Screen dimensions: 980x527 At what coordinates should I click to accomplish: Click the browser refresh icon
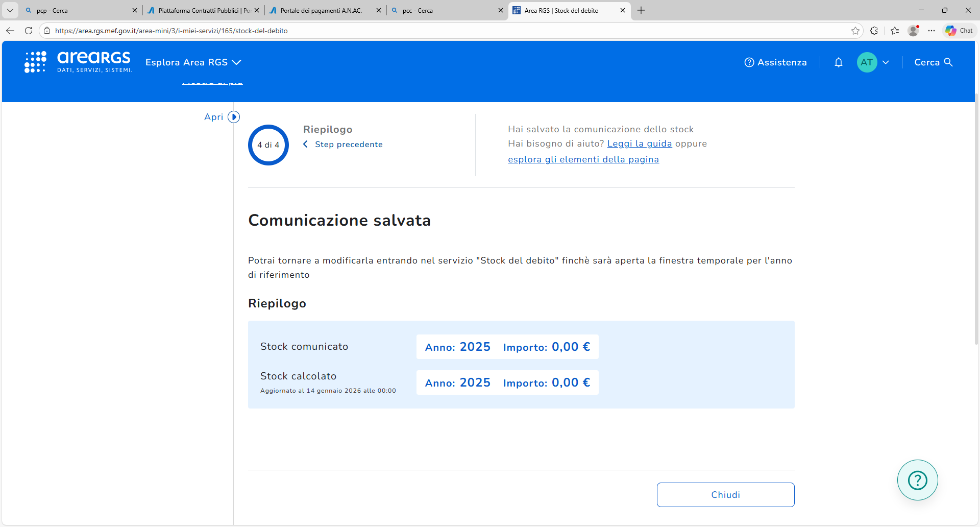point(29,31)
